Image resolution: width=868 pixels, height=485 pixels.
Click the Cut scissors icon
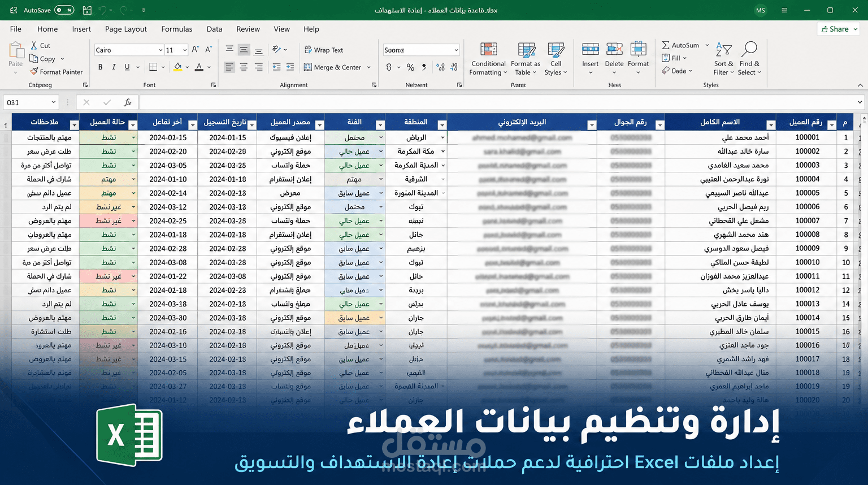coord(34,45)
